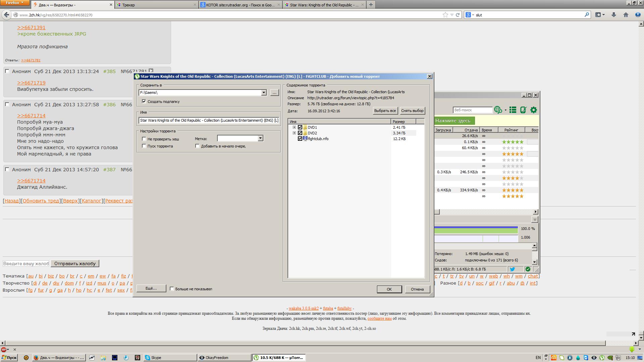The image size is (644, 362).
Task: Uncheck the fightclub.nfo file checkbox
Action: click(x=300, y=139)
